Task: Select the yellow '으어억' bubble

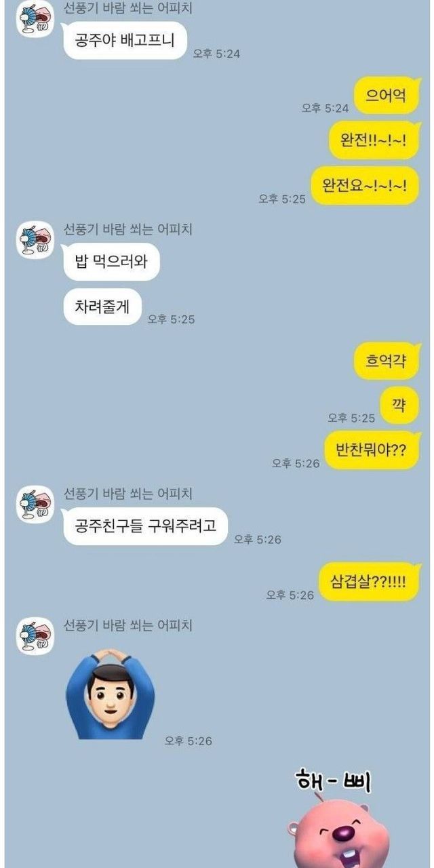Action: click(387, 96)
